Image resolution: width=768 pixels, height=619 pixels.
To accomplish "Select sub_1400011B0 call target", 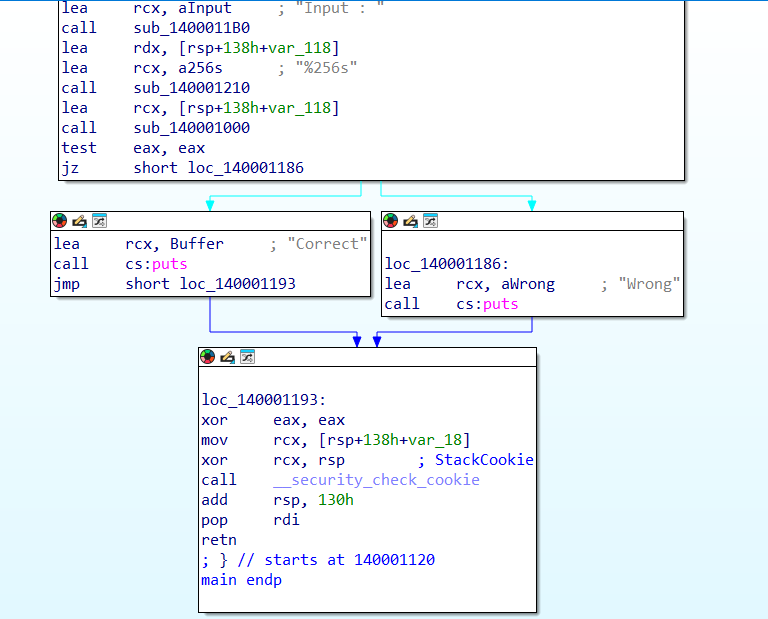I will coord(192,28).
